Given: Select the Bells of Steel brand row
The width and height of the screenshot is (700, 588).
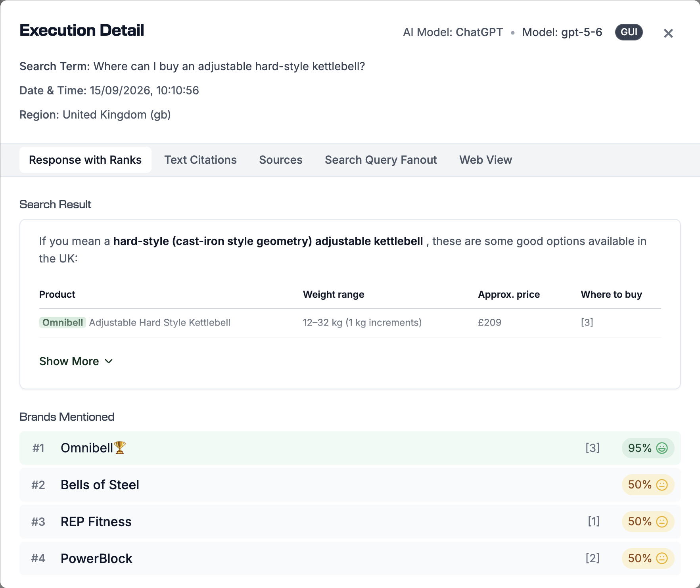Looking at the screenshot, I should point(350,485).
